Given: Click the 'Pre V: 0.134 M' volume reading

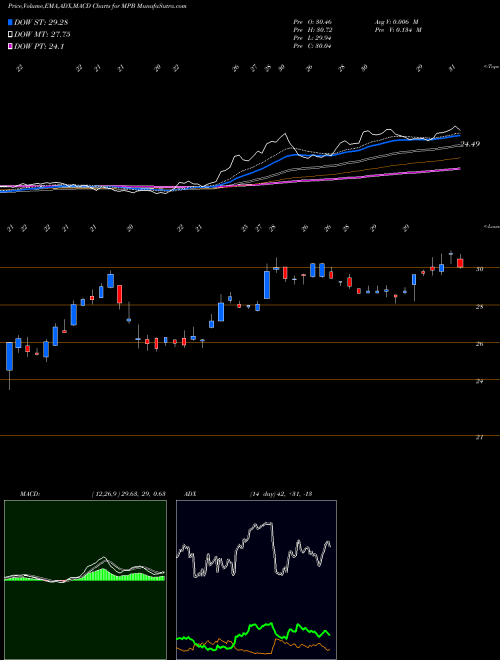Looking at the screenshot, I should coord(397,30).
